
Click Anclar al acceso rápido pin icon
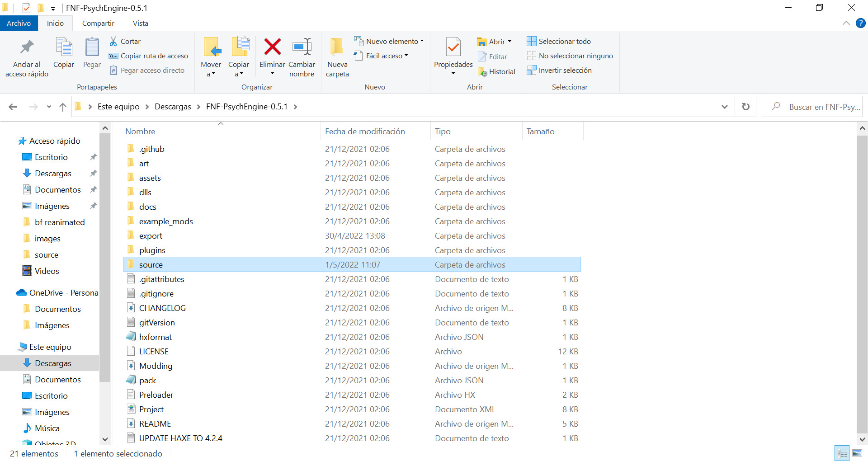coord(27,47)
